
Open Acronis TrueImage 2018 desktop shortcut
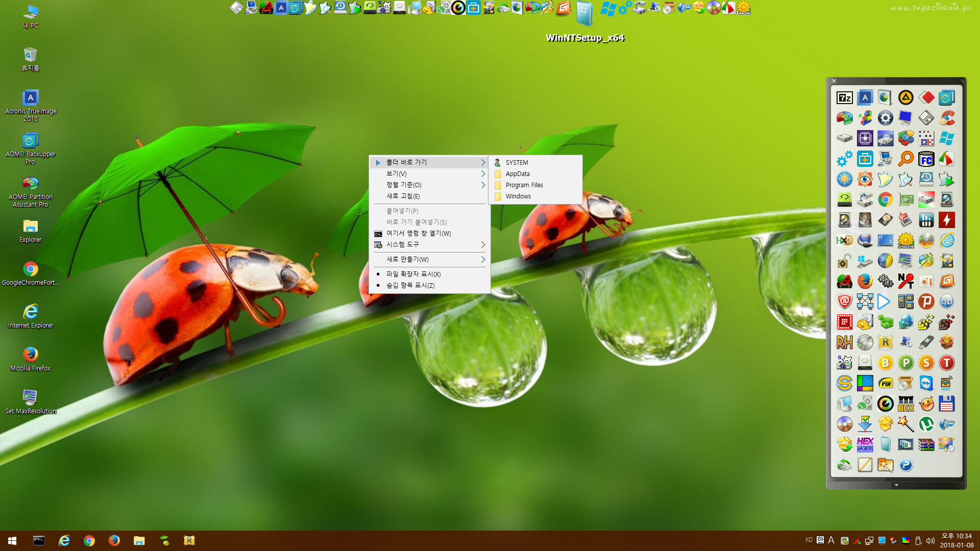(31, 106)
